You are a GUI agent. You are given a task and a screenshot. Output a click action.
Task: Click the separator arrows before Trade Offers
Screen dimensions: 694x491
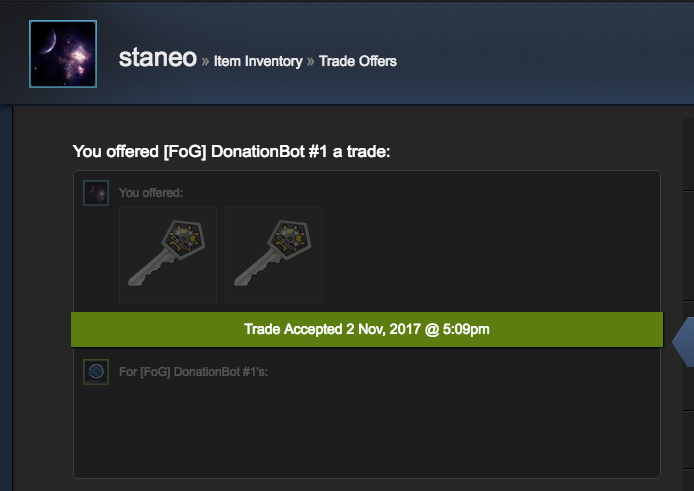point(311,61)
